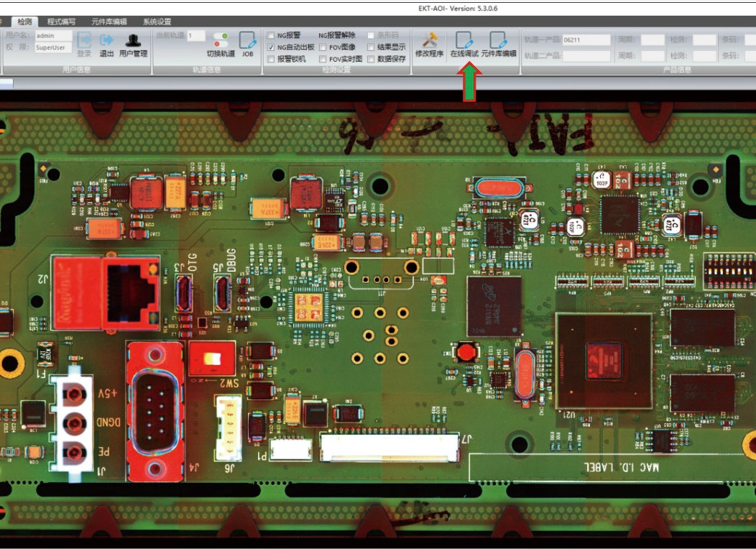Click the 登录 login icon
The width and height of the screenshot is (756, 549).
coord(84,40)
